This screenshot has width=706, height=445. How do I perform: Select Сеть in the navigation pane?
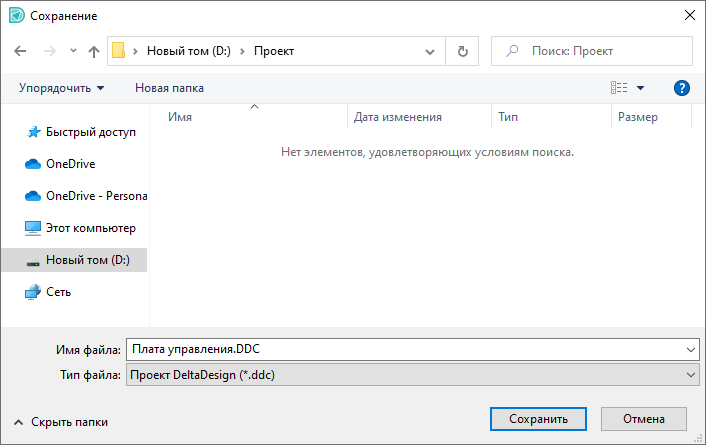(58, 292)
